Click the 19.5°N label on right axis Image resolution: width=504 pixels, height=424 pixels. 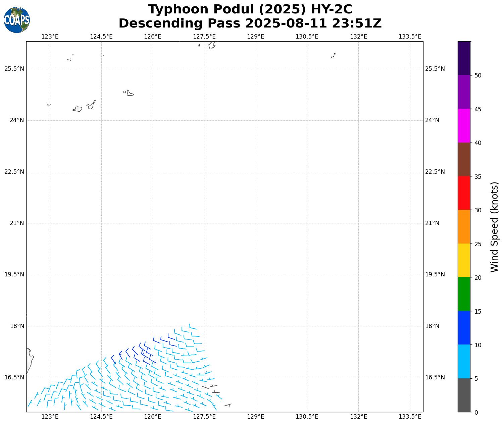click(x=435, y=274)
